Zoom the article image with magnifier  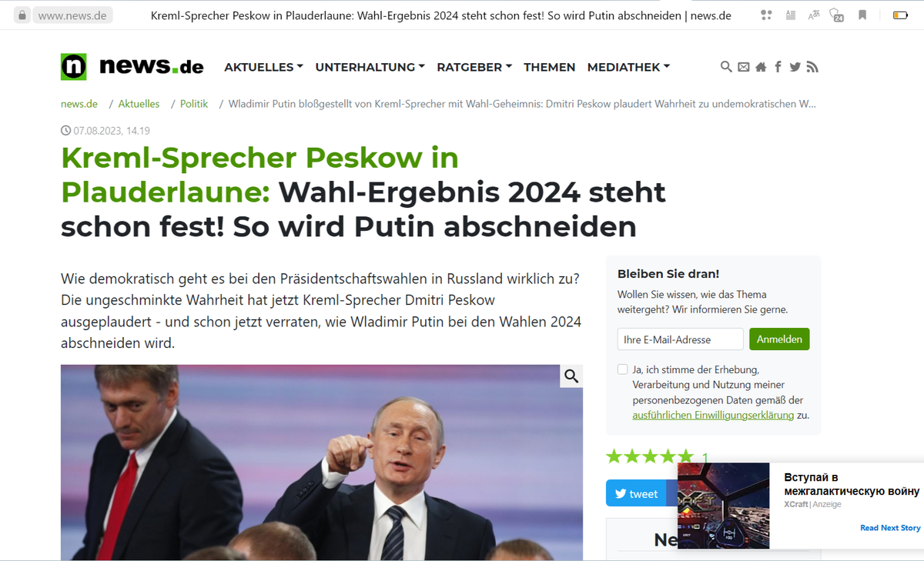[571, 376]
